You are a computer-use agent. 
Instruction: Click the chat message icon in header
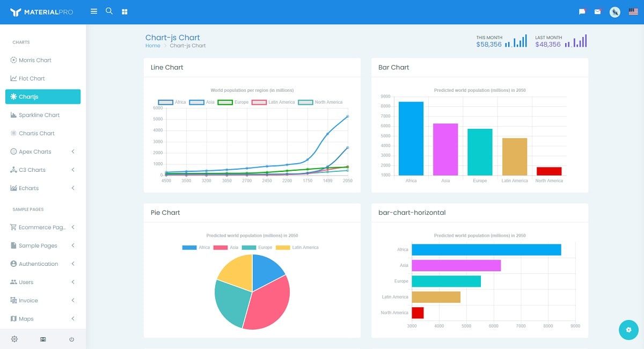(581, 11)
